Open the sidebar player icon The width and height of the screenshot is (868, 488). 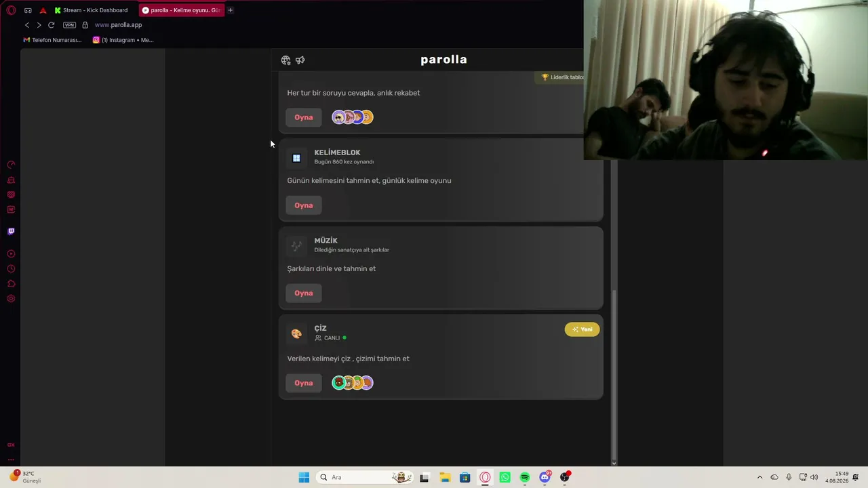pyautogui.click(x=11, y=254)
